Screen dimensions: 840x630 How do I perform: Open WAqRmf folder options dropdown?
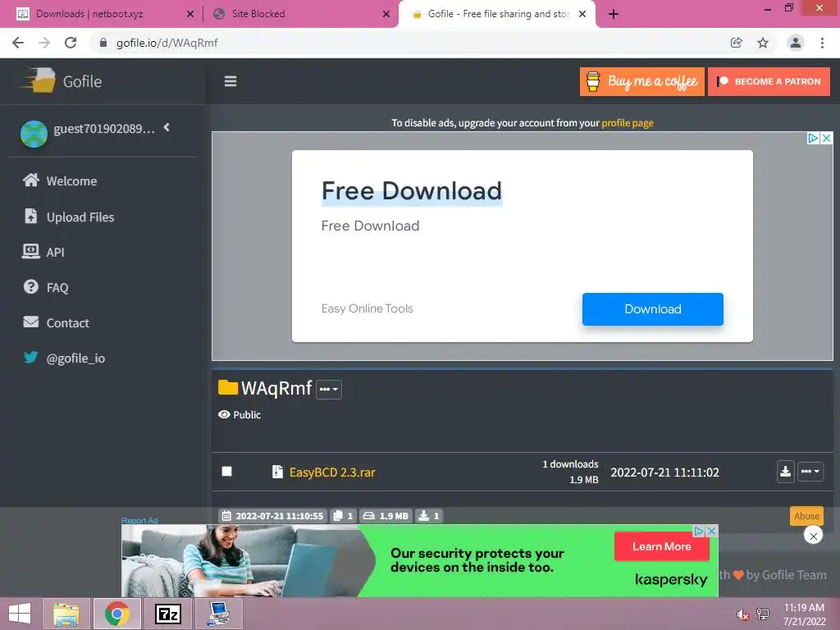tap(328, 389)
